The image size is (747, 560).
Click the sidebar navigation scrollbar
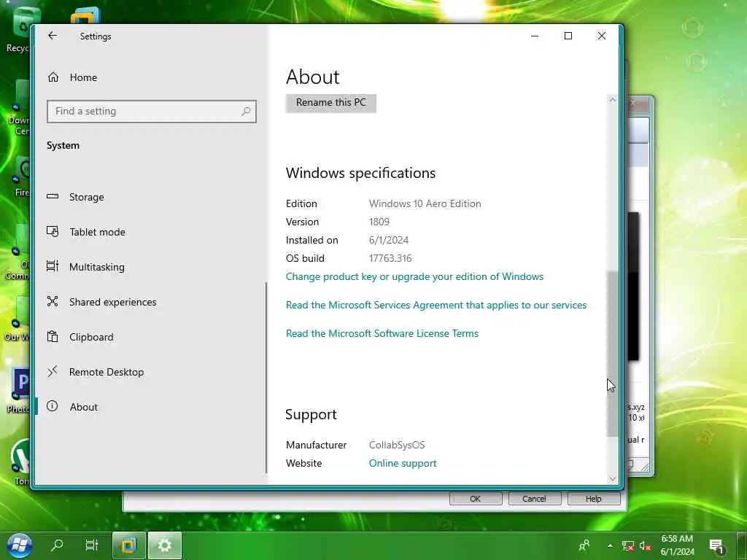tap(266, 378)
